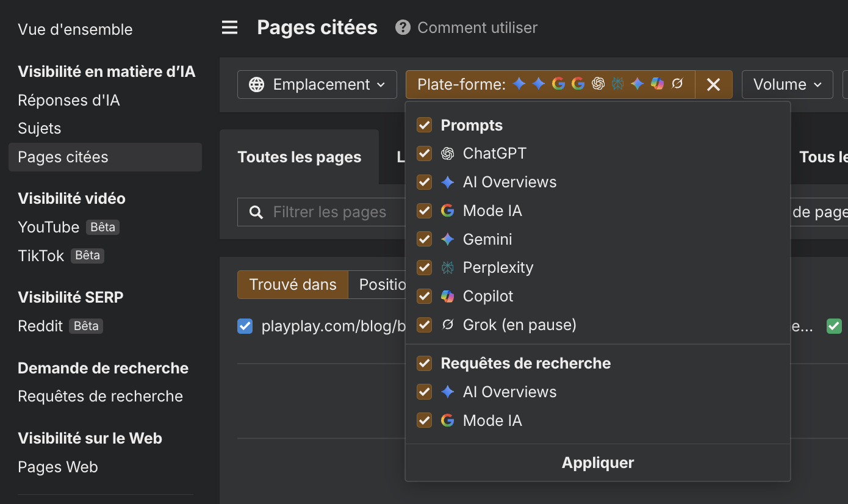This screenshot has height=504, width=848.
Task: Click the search magnifier icon
Action: click(x=257, y=212)
